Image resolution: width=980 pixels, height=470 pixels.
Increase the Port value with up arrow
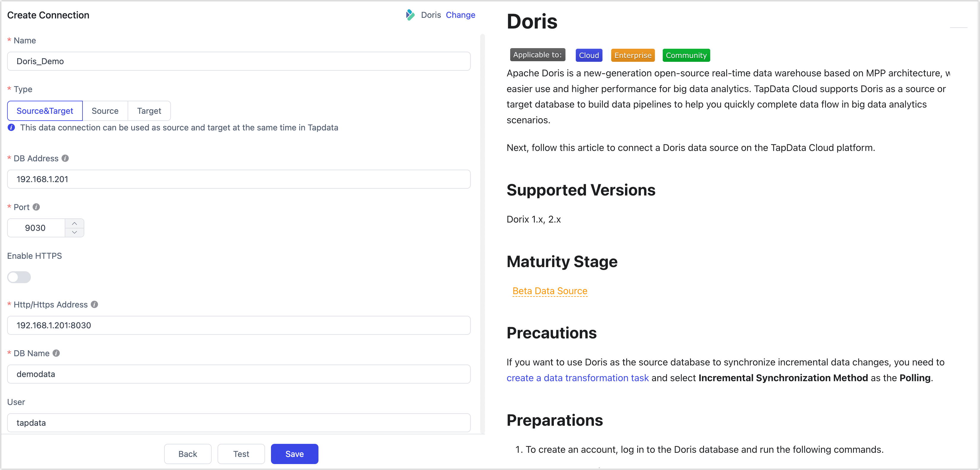(74, 224)
